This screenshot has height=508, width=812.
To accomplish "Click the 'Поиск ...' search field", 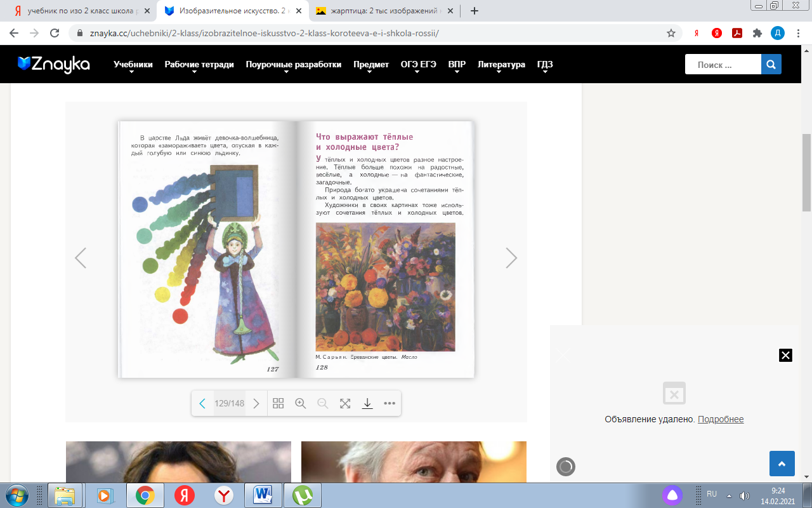I will [x=723, y=64].
